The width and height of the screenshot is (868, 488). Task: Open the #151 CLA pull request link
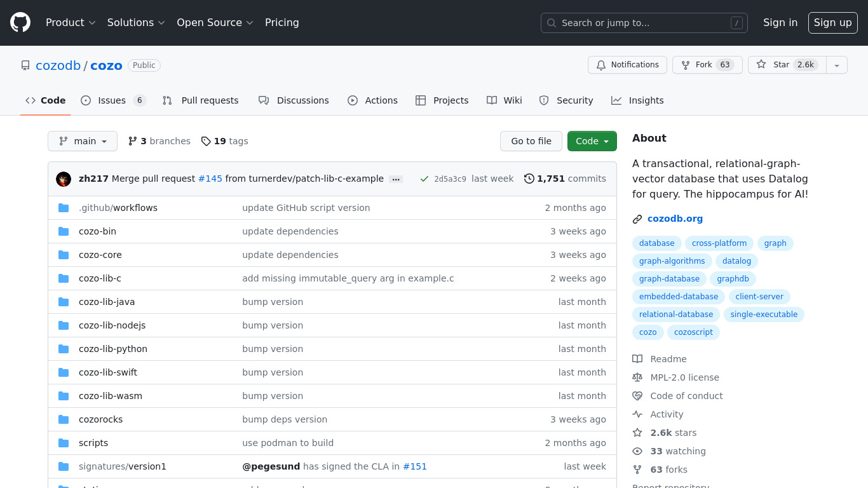pos(415,466)
